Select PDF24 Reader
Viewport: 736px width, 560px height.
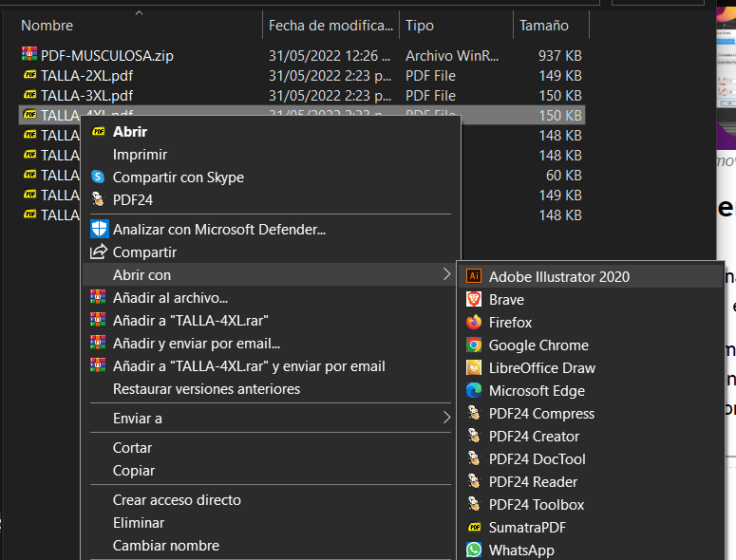pyautogui.click(x=590, y=482)
